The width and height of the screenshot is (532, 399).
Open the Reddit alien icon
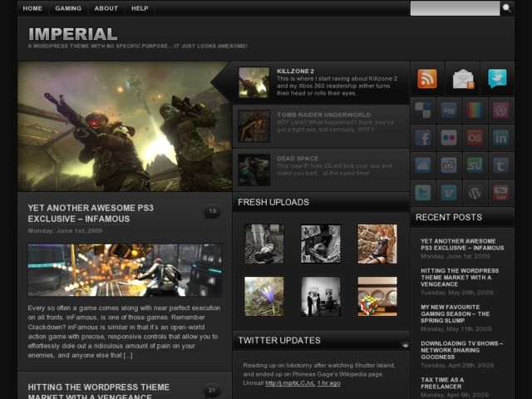[449, 165]
